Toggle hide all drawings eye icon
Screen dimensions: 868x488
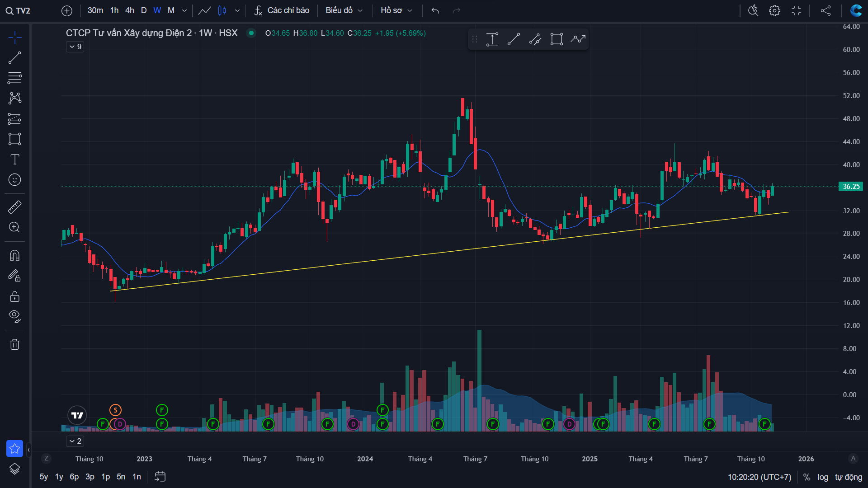[14, 316]
